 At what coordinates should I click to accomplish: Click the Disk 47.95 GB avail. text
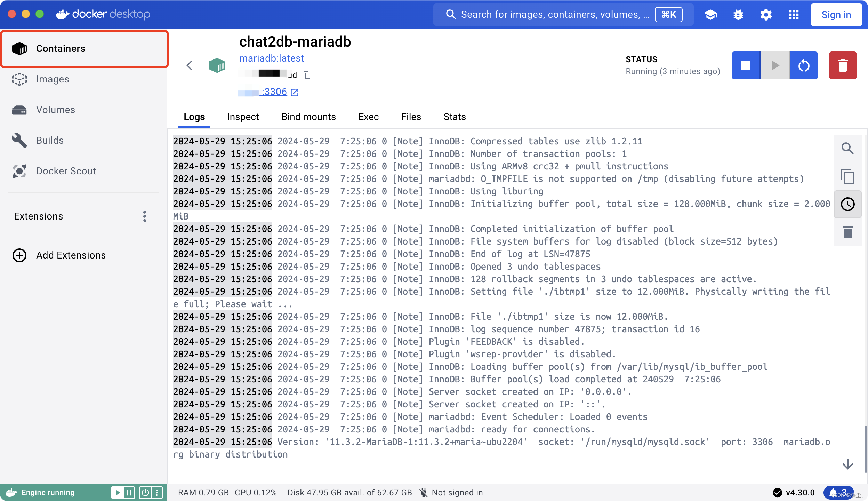(349, 493)
